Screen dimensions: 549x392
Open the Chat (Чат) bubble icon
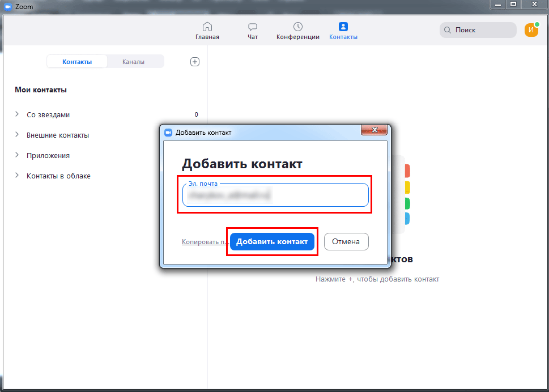pyautogui.click(x=253, y=27)
